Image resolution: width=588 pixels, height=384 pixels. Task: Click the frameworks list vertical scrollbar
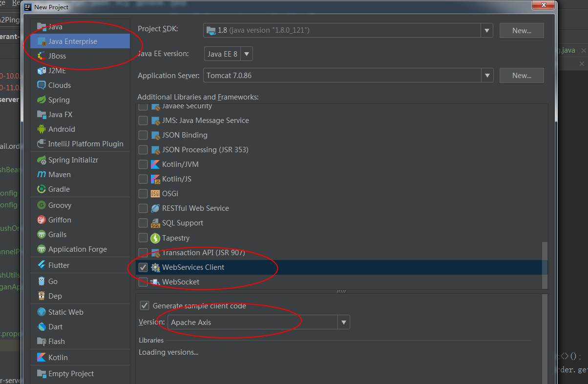point(545,265)
